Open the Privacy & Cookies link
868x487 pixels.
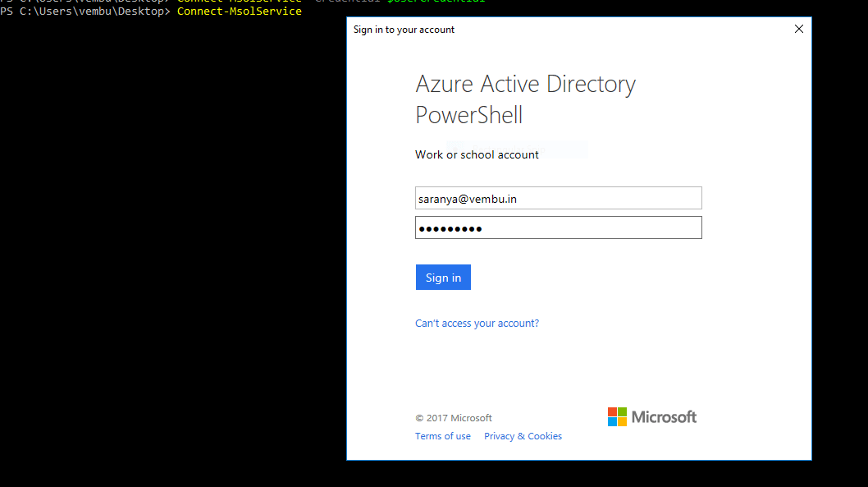[523, 436]
